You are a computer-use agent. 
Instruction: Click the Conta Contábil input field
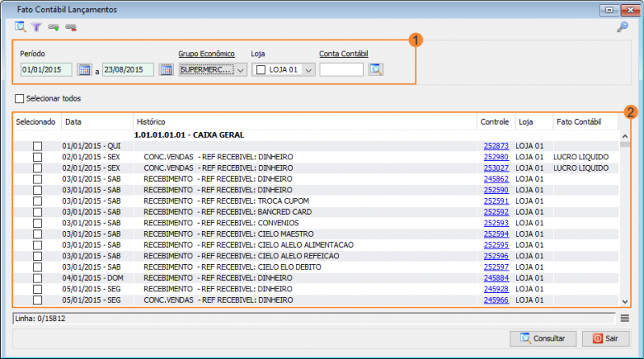click(341, 70)
